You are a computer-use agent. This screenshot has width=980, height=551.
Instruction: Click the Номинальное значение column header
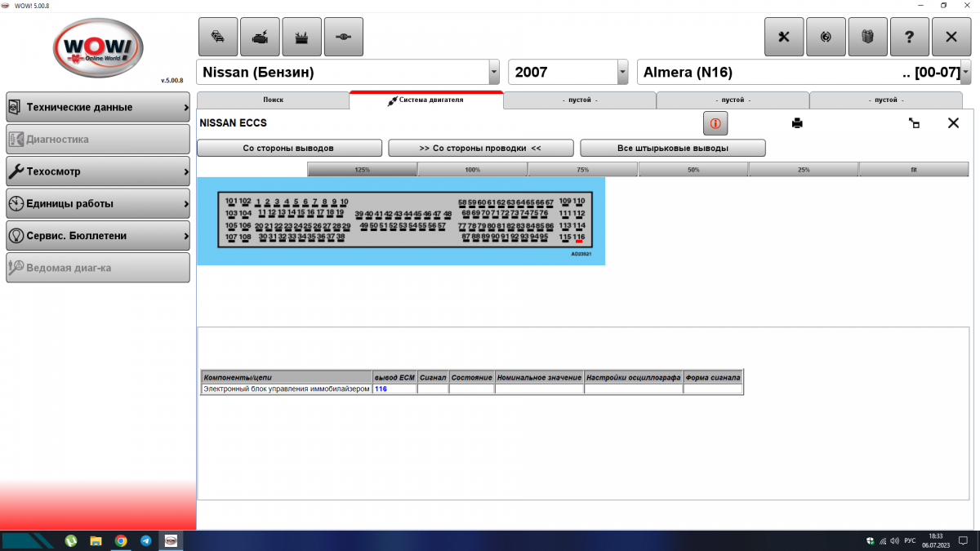[x=539, y=378]
